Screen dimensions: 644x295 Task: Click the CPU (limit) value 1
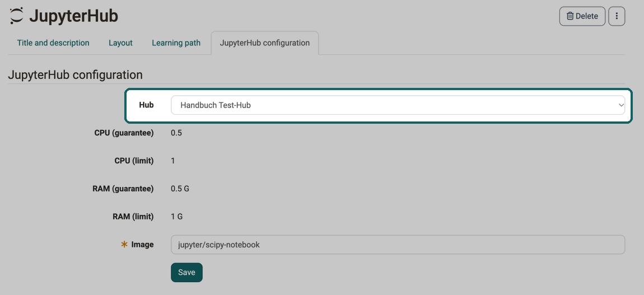tap(173, 161)
